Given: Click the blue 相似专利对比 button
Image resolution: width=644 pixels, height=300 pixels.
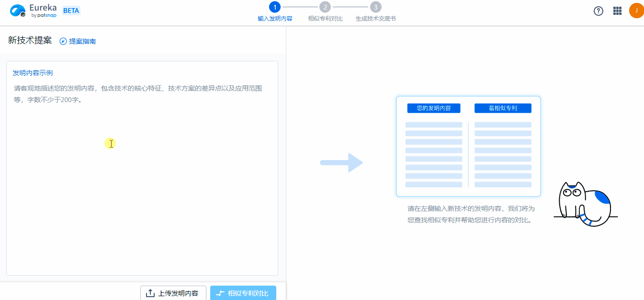Looking at the screenshot, I should 243,293.
